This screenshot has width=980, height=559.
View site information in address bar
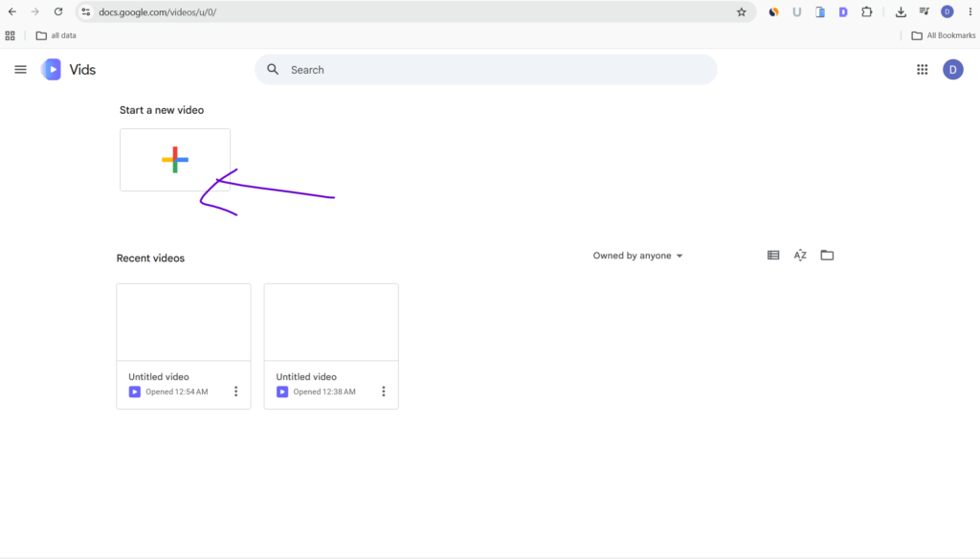coord(86,11)
